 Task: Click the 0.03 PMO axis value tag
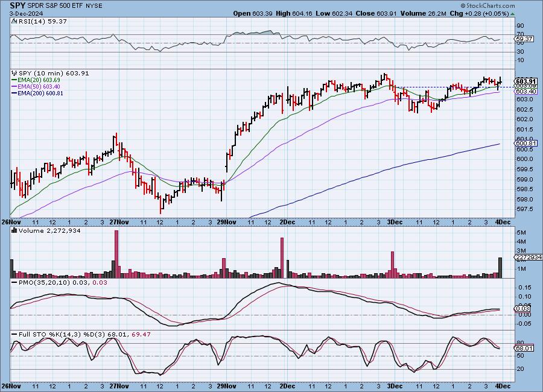click(522, 309)
